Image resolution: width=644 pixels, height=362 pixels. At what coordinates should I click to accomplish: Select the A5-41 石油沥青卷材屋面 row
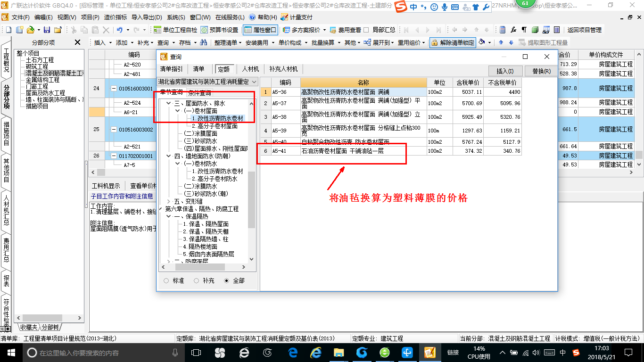tap(391, 151)
